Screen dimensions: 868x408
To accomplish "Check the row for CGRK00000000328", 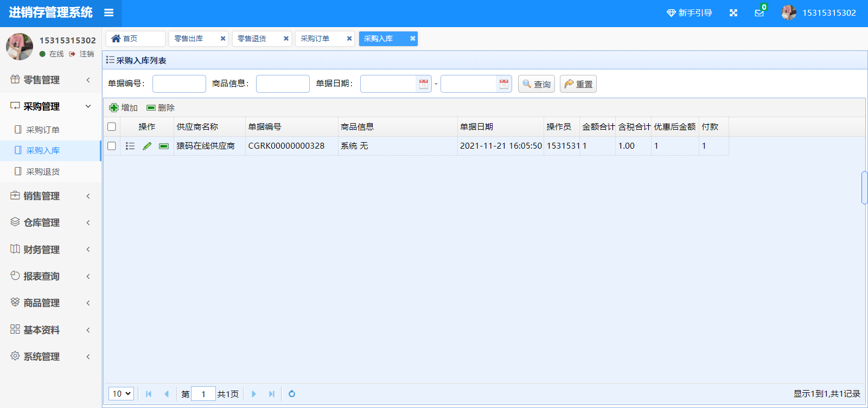I will click(x=112, y=146).
